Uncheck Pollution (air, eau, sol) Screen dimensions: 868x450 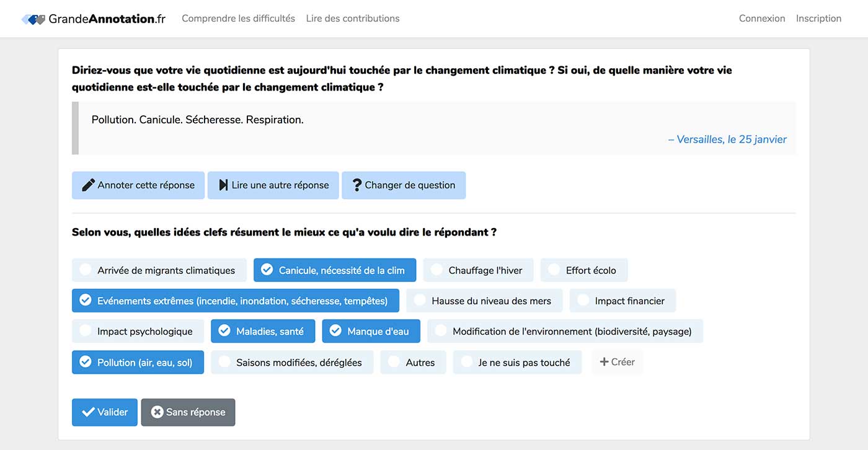(x=138, y=363)
